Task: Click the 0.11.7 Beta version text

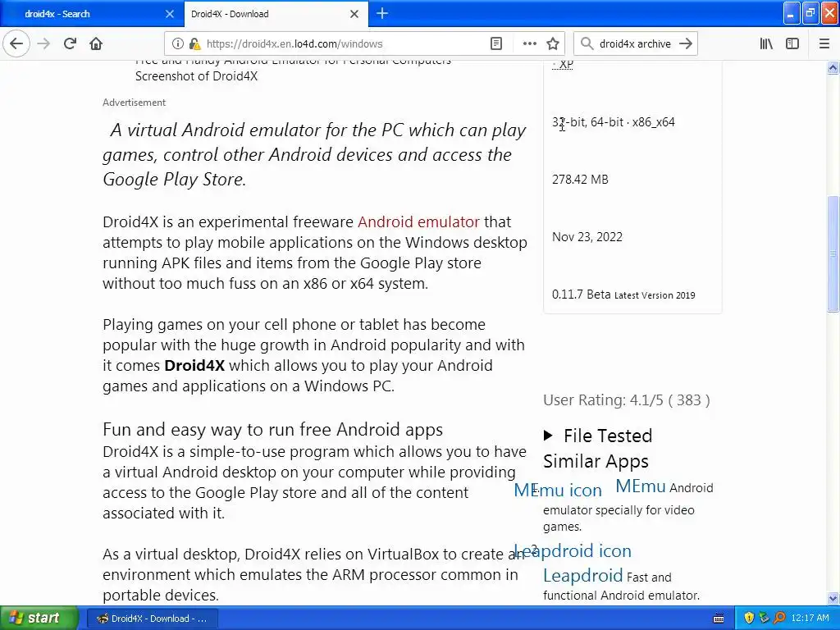Action: (x=582, y=294)
